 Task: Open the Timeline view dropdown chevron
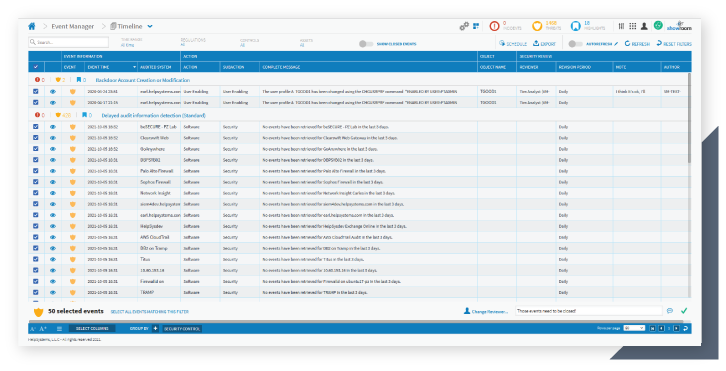[x=150, y=26]
